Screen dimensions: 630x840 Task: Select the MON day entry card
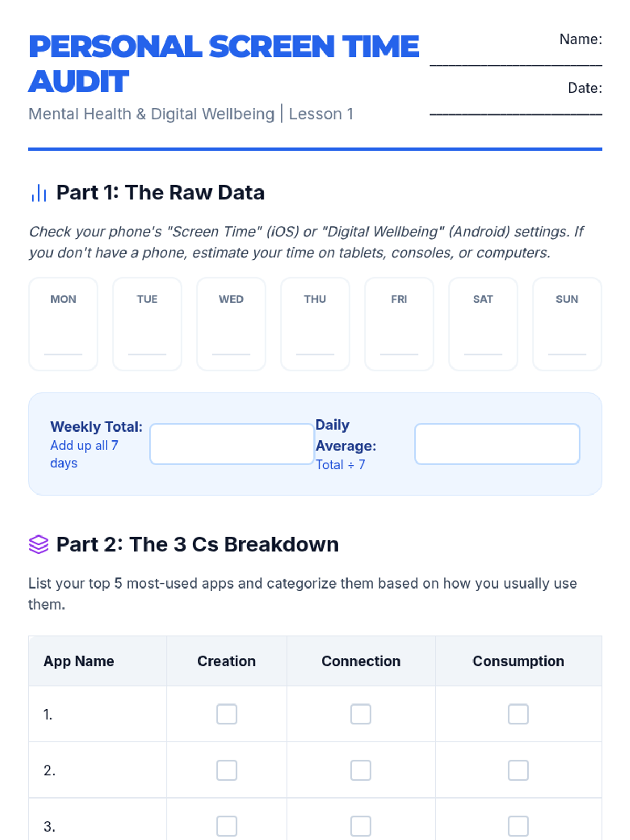tap(63, 324)
